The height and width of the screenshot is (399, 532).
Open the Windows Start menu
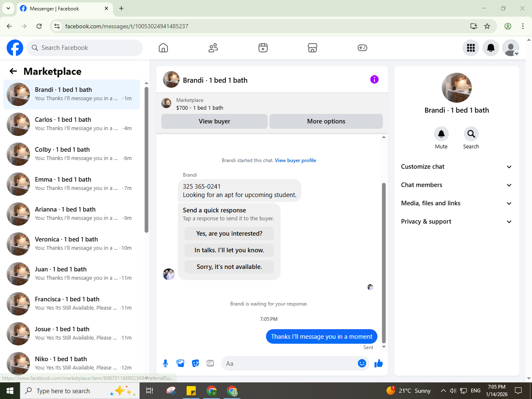[10, 391]
